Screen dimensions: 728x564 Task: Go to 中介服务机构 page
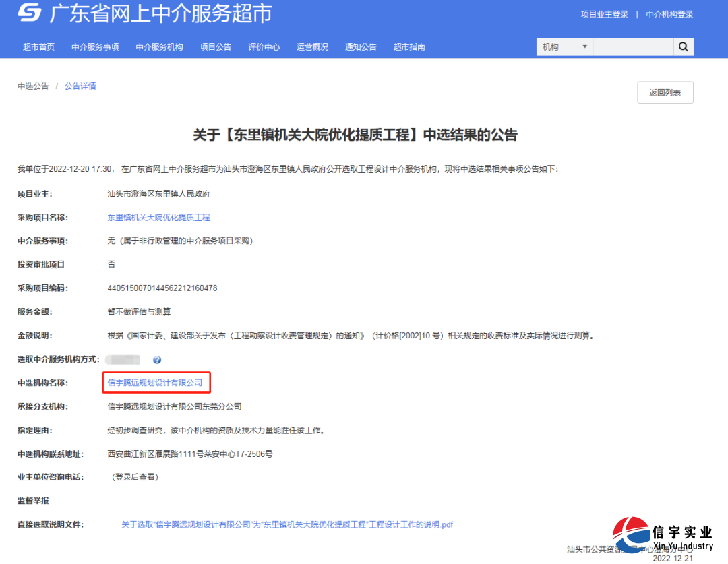coord(159,47)
